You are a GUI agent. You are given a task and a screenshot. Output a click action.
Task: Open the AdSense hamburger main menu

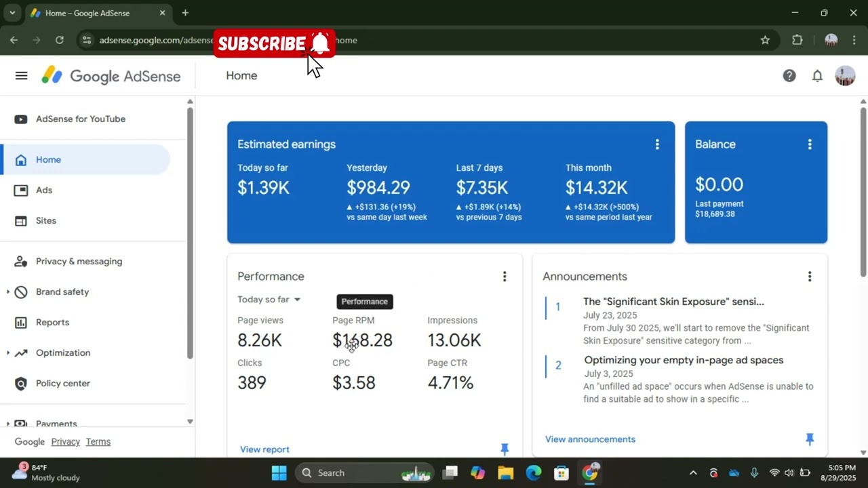coord(21,75)
